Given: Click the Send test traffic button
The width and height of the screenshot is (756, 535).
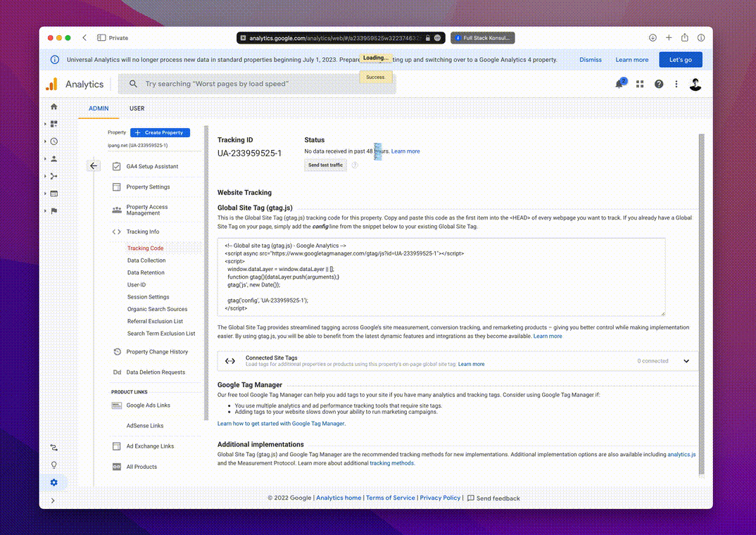Looking at the screenshot, I should (x=326, y=165).
